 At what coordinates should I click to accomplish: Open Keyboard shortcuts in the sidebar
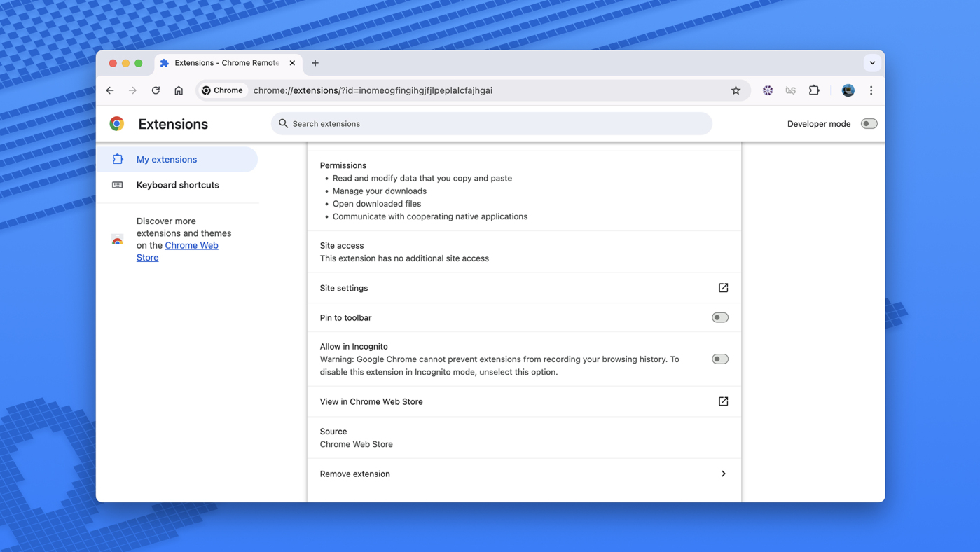click(x=177, y=185)
